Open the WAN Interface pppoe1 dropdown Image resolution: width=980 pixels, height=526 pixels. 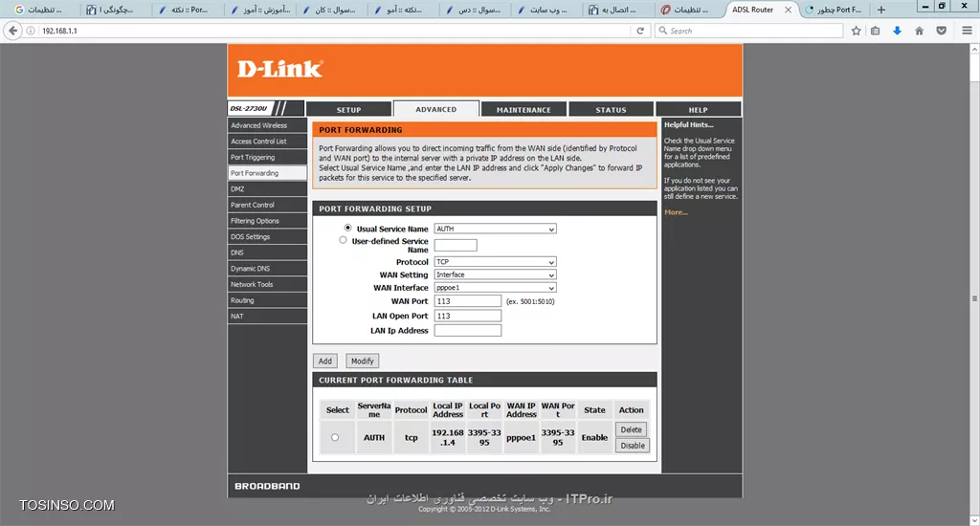click(x=495, y=288)
